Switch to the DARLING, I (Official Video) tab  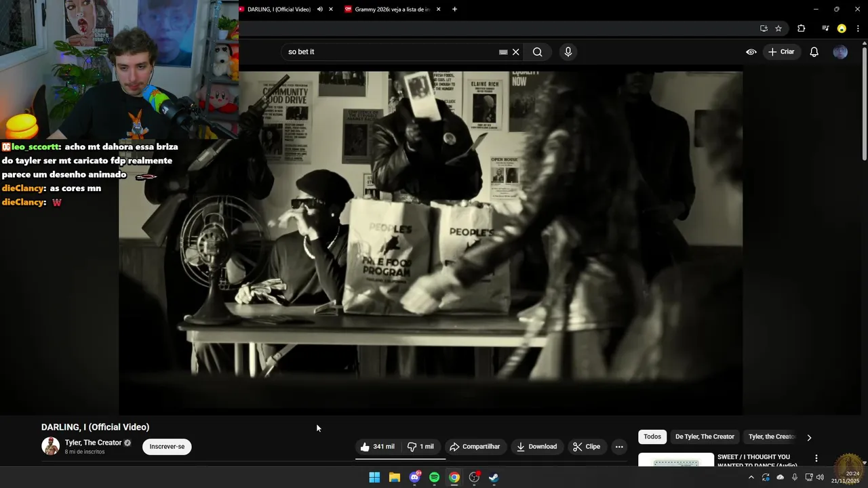point(279,9)
